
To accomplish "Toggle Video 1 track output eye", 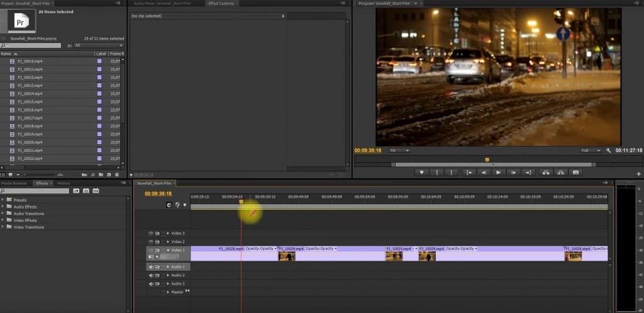I will coord(151,250).
